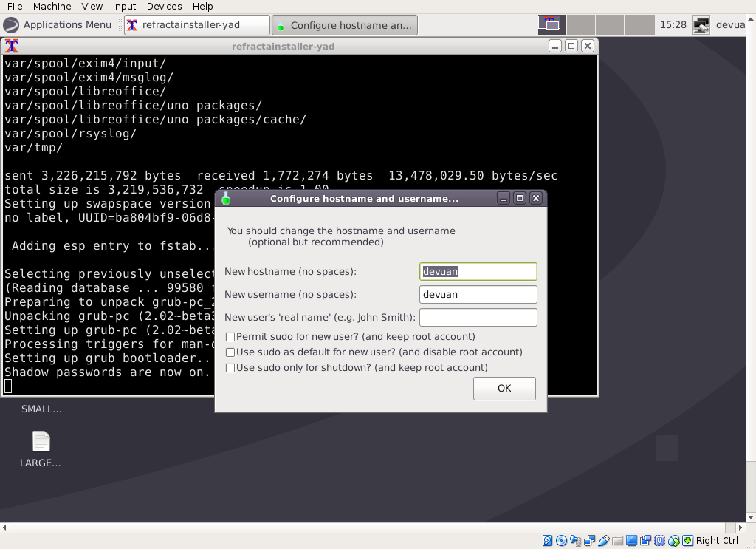Click the real name input field

coord(478,317)
